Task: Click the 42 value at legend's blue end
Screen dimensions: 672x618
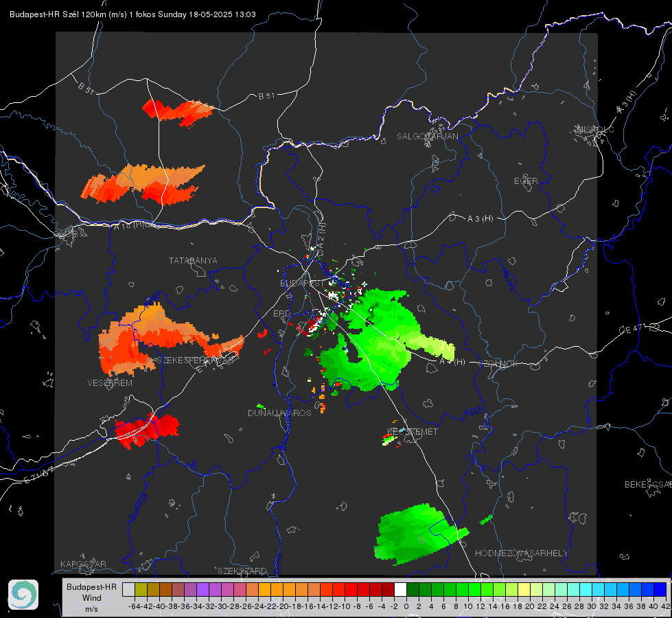Action: (666, 606)
